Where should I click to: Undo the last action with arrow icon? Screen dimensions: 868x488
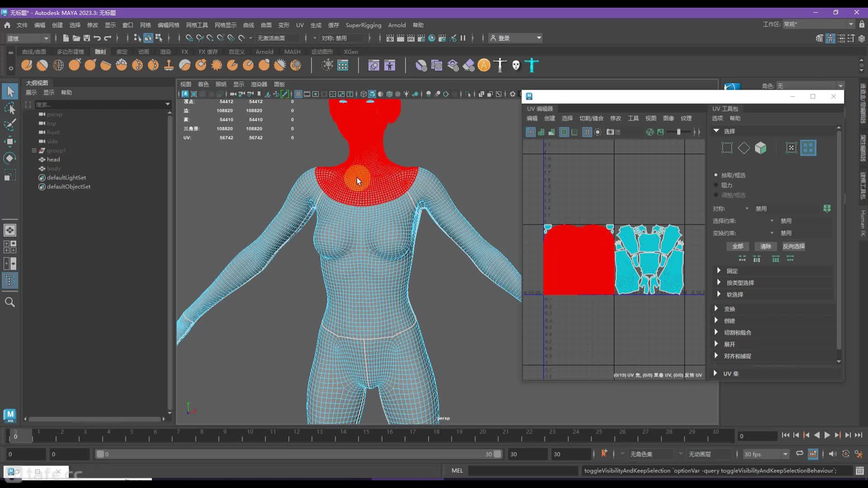pyautogui.click(x=97, y=38)
